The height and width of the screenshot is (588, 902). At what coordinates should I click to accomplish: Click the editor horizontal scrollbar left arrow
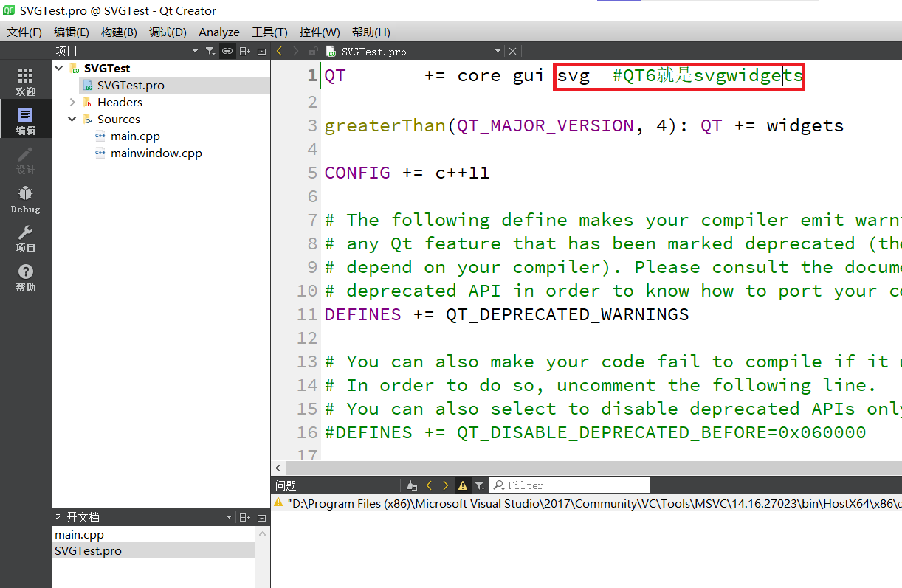tap(278, 468)
